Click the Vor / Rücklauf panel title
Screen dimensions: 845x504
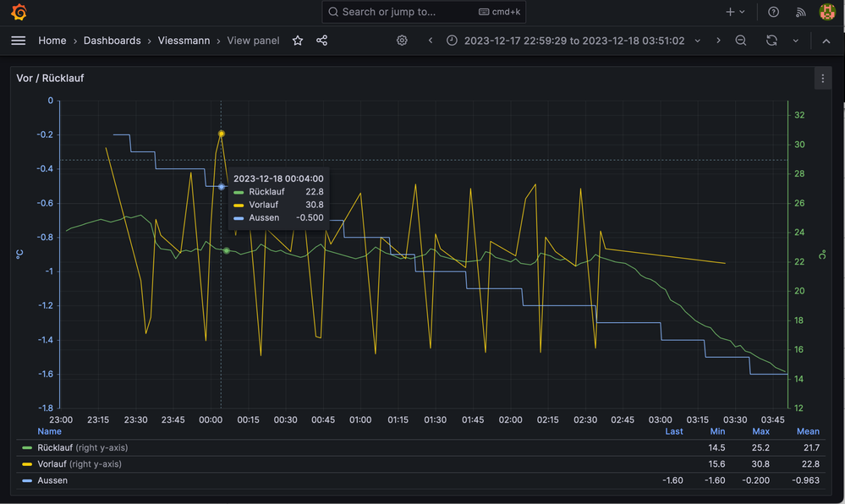50,78
